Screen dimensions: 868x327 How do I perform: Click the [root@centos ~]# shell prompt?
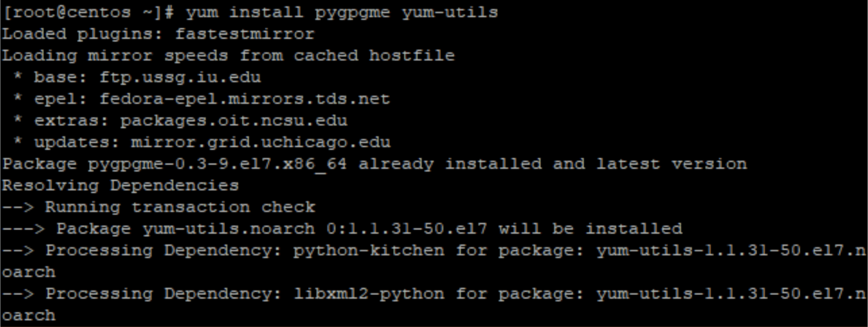[x=88, y=12]
